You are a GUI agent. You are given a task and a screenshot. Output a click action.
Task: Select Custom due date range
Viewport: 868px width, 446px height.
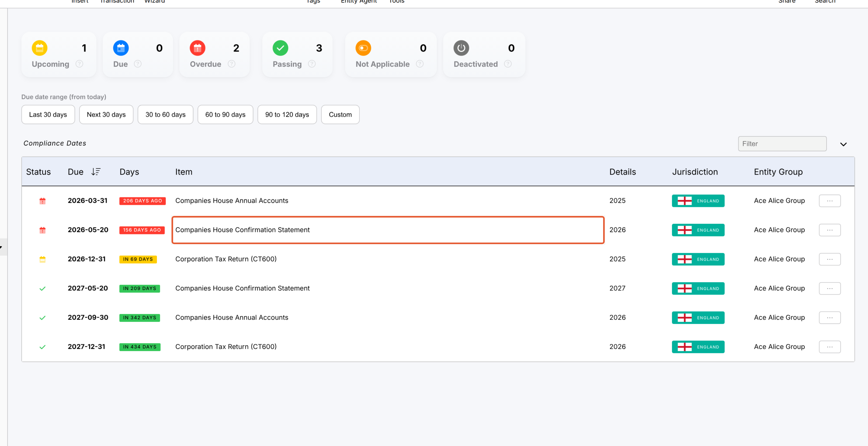[x=340, y=115]
